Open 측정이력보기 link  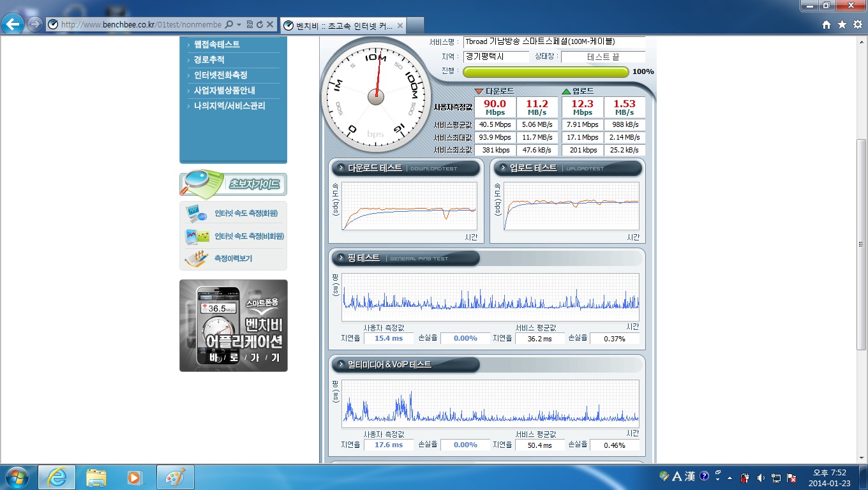(233, 258)
